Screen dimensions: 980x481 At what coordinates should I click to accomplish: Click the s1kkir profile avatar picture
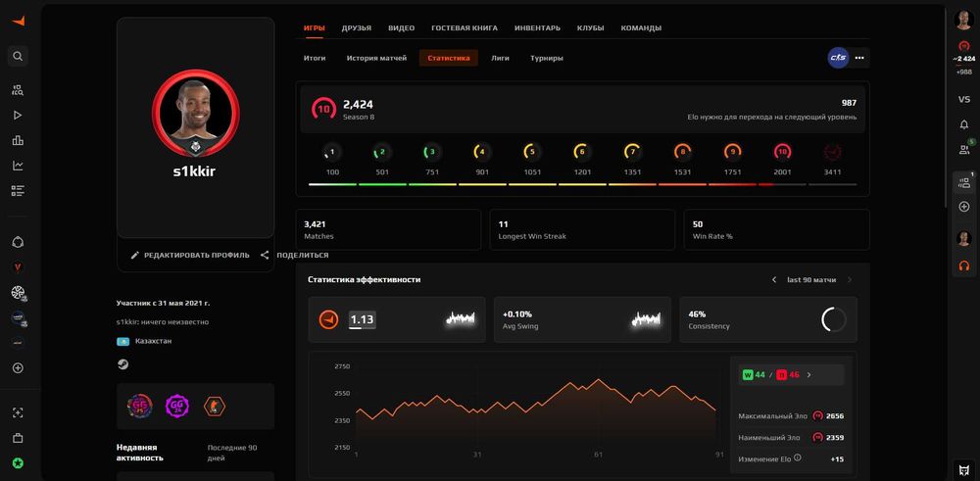click(196, 113)
